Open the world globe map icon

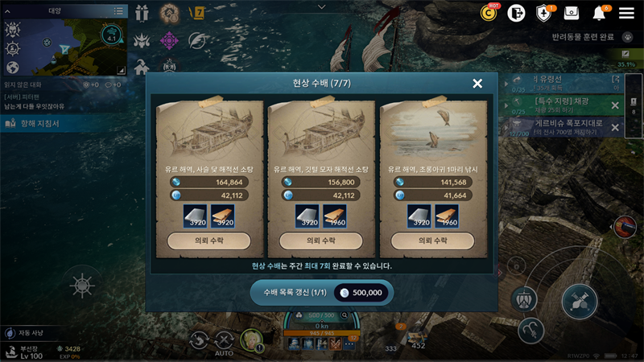click(13, 67)
